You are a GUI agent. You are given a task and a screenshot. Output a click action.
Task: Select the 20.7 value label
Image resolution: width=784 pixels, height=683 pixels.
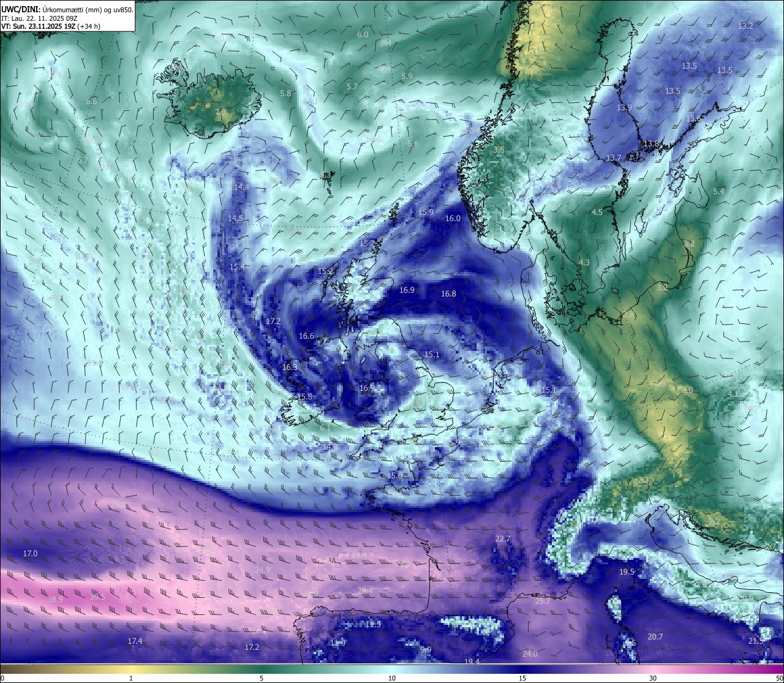(655, 636)
